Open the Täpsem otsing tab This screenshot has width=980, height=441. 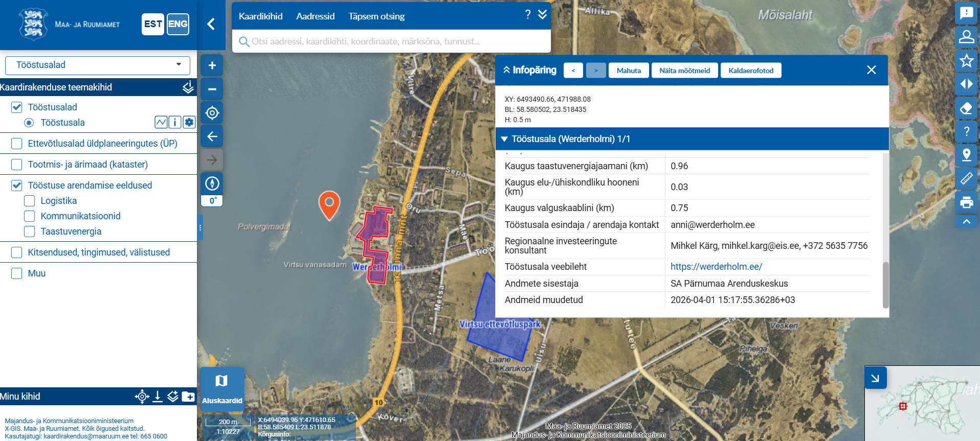click(x=376, y=16)
